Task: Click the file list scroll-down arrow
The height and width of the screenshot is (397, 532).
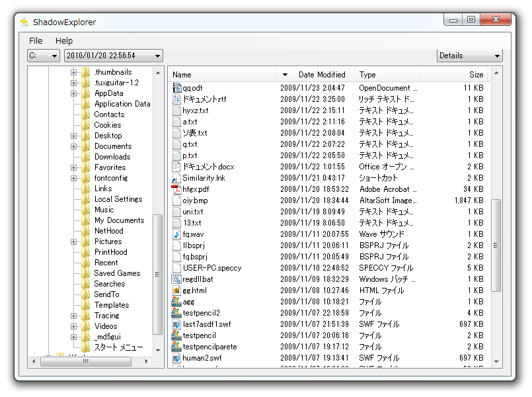Action: pyautogui.click(x=496, y=362)
